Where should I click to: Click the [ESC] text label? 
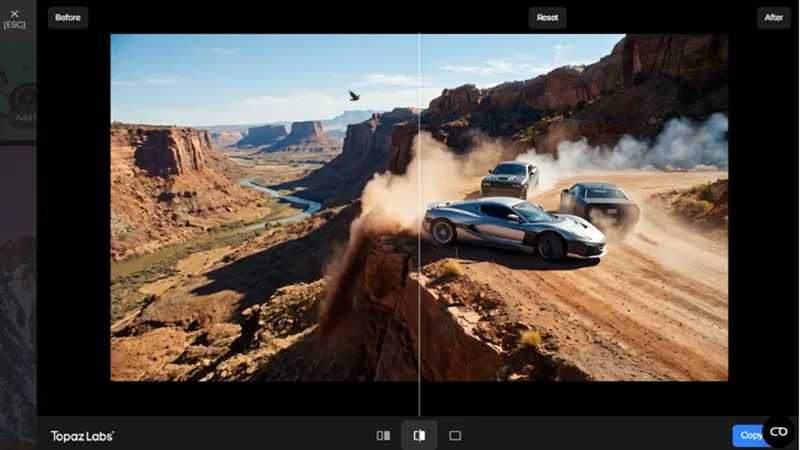click(x=14, y=24)
